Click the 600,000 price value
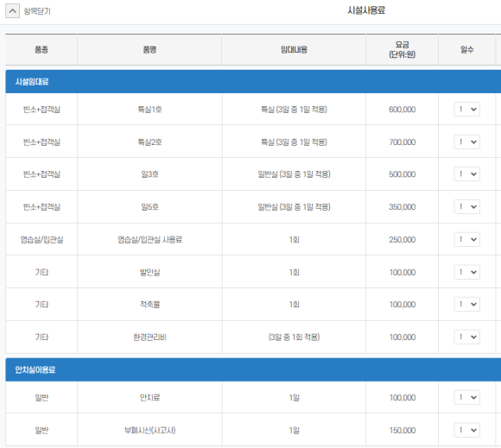This screenshot has height=448, width=501. point(402,110)
